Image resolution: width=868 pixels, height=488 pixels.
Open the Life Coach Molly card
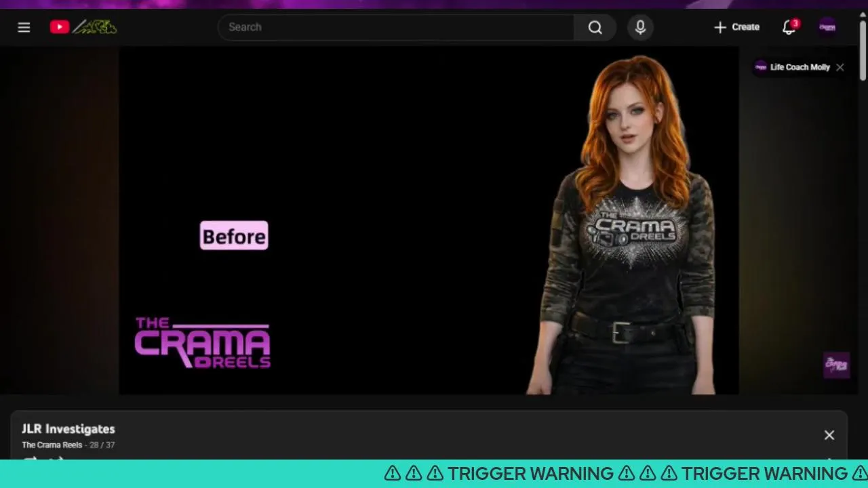[x=793, y=67]
